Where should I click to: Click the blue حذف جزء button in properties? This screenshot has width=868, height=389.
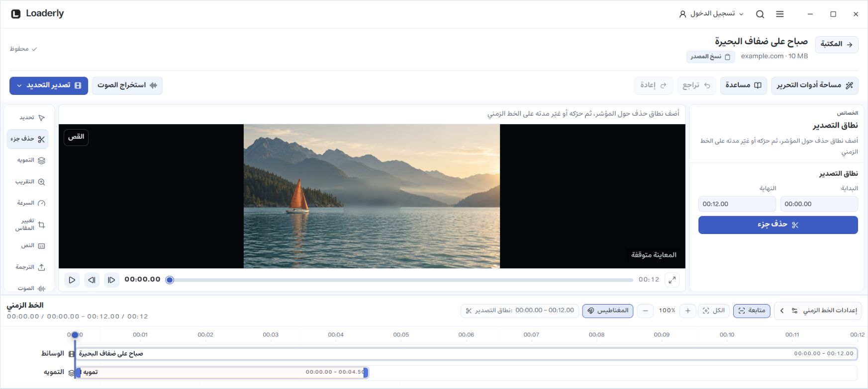click(778, 225)
